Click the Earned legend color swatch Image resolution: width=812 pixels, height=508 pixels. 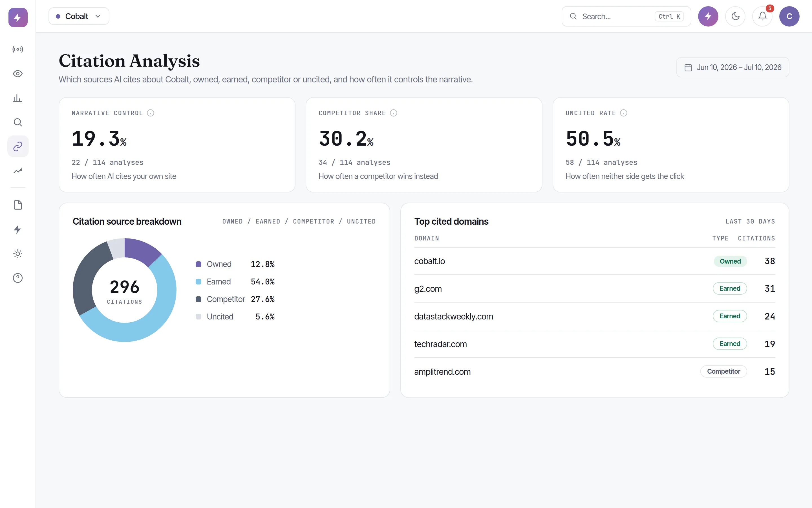199,282
